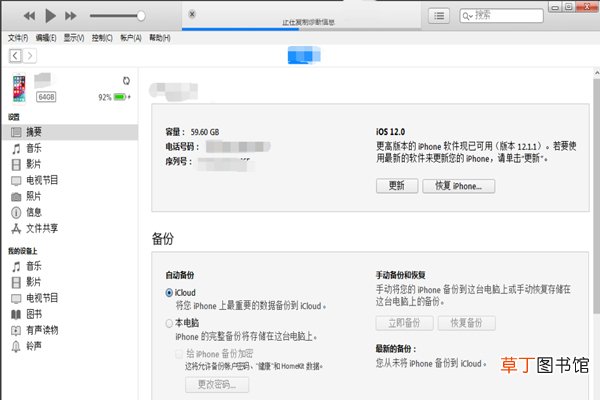Image resolution: width=600 pixels, height=400 pixels.
Task: Toggle 给 iPhone 备份加密 checkbox
Action: pyautogui.click(x=179, y=354)
